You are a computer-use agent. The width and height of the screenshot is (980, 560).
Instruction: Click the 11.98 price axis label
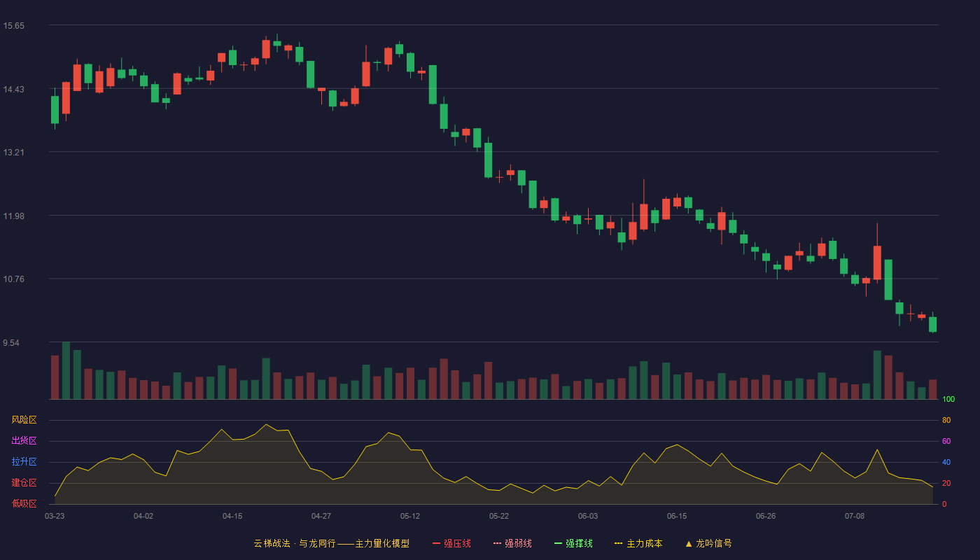pyautogui.click(x=14, y=216)
